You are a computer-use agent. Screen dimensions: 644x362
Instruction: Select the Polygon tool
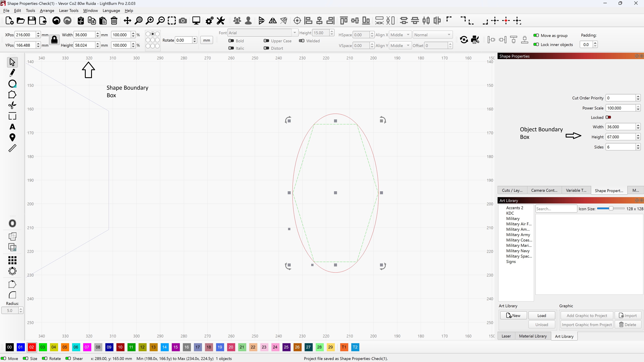tap(12, 95)
